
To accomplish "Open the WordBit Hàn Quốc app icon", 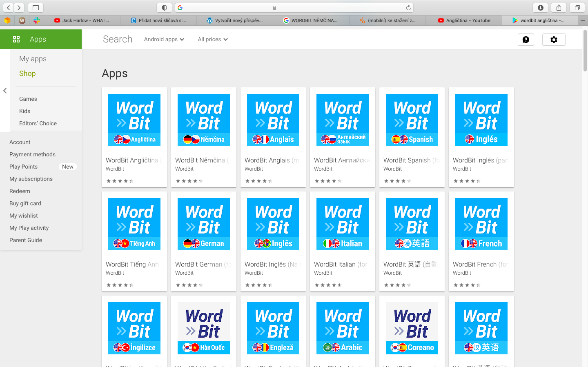I will [204, 328].
